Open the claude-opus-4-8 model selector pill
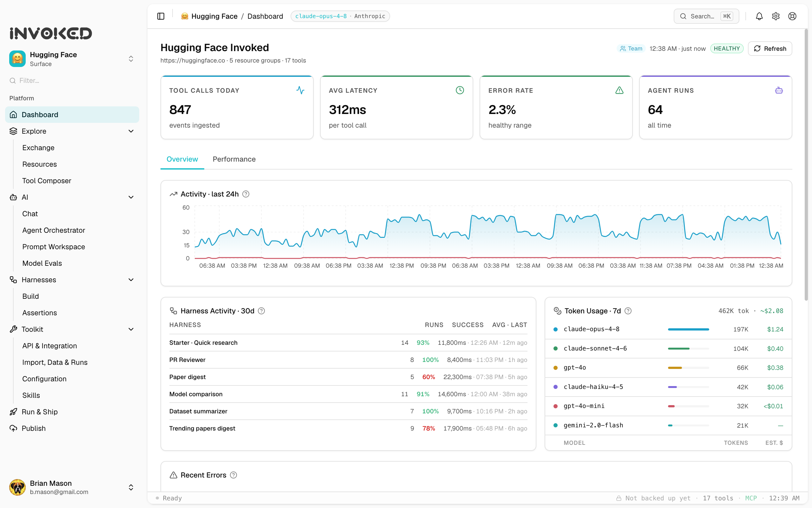The image size is (812, 508). pyautogui.click(x=340, y=16)
